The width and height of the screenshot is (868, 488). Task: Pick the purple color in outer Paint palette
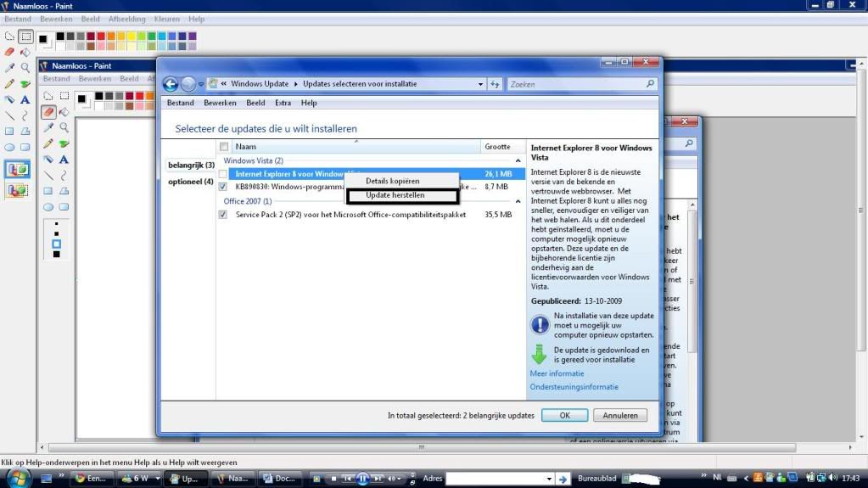(x=192, y=36)
